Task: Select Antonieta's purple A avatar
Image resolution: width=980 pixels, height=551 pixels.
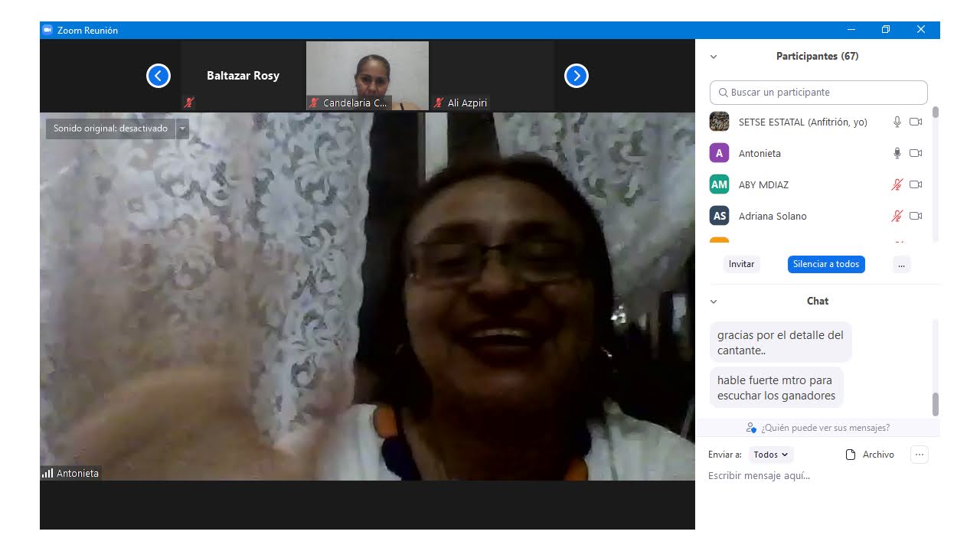Action: 719,153
